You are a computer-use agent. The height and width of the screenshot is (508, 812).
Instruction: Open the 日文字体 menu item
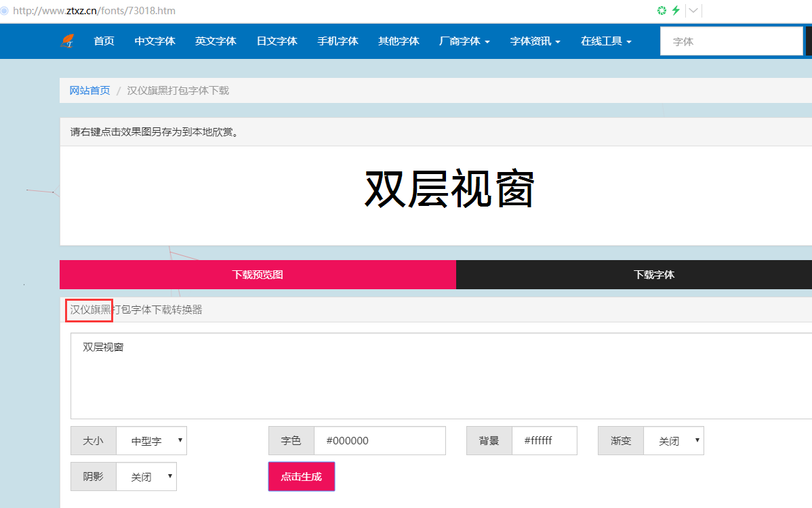[277, 41]
